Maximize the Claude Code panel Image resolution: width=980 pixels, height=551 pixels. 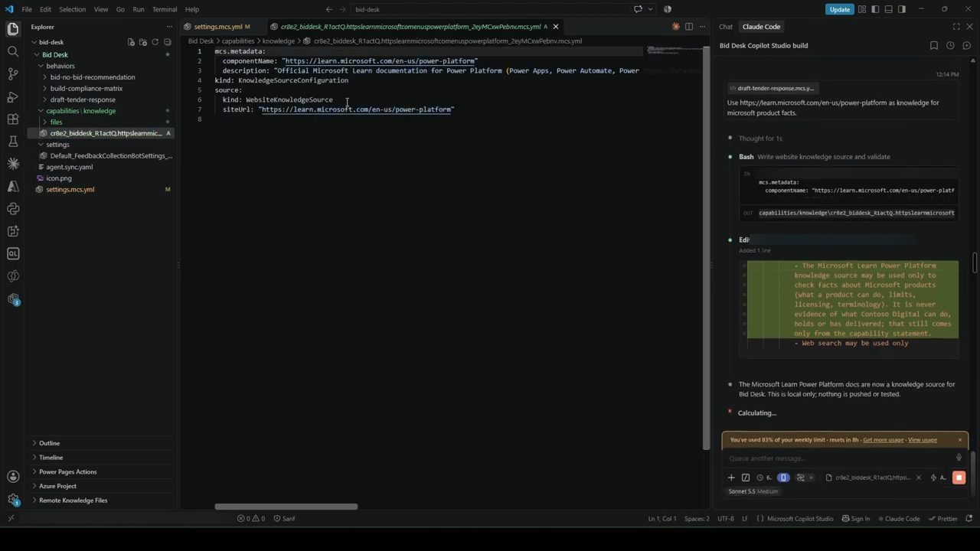(x=956, y=27)
